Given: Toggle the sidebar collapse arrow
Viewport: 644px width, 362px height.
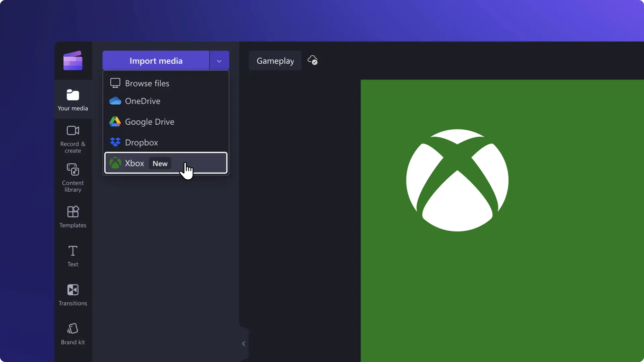Looking at the screenshot, I should coord(244,344).
